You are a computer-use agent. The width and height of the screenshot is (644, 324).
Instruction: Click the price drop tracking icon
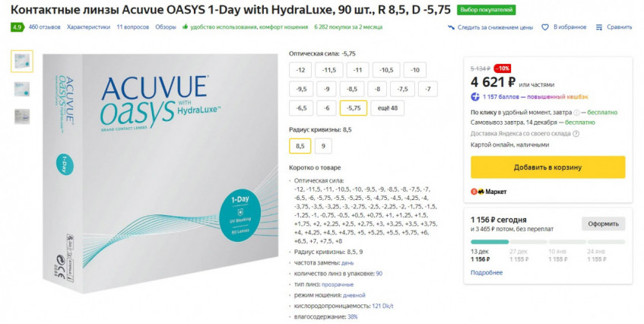click(451, 27)
